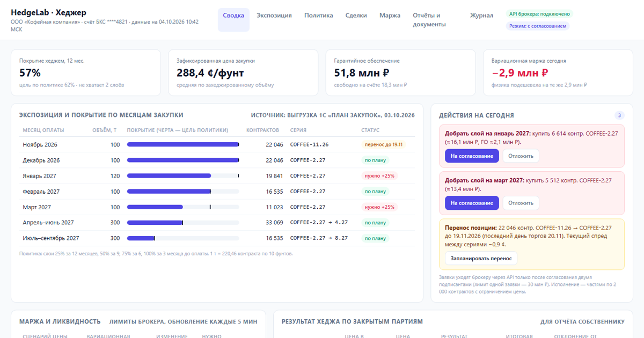Click the СТАТУС column header

(x=370, y=130)
